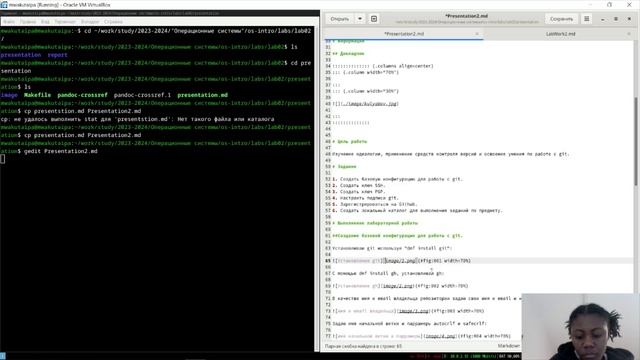The width and height of the screenshot is (640, 360).
Task: Click the Открыть button in gedit
Action: 340,19
